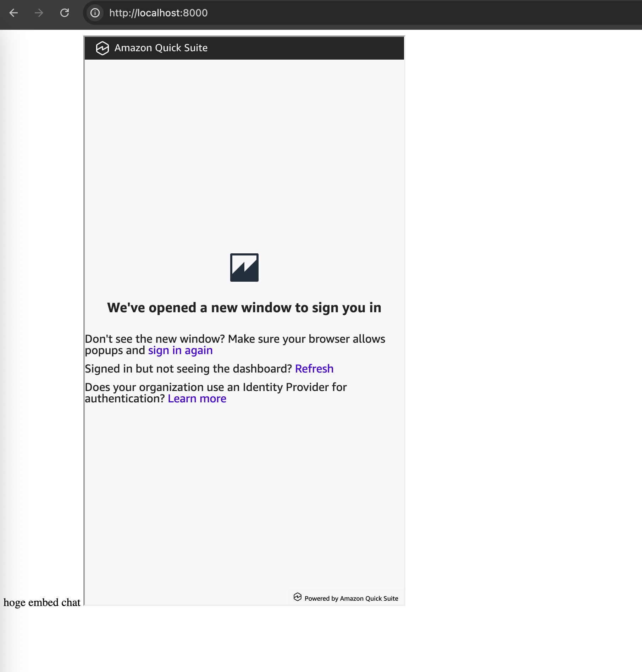Screen dimensions: 642x672
Task: Click the Amazon Quick Suite hexagon logo in header
Action: (102, 48)
